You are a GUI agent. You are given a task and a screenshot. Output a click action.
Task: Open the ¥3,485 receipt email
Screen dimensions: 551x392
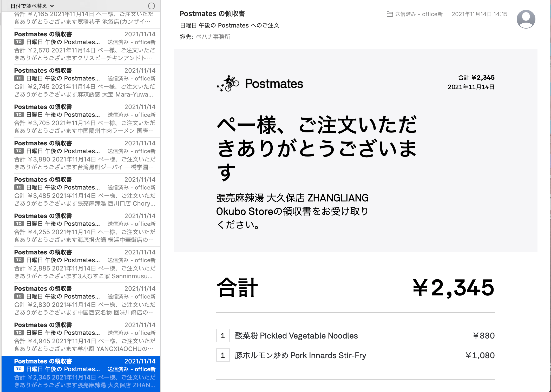(81, 192)
